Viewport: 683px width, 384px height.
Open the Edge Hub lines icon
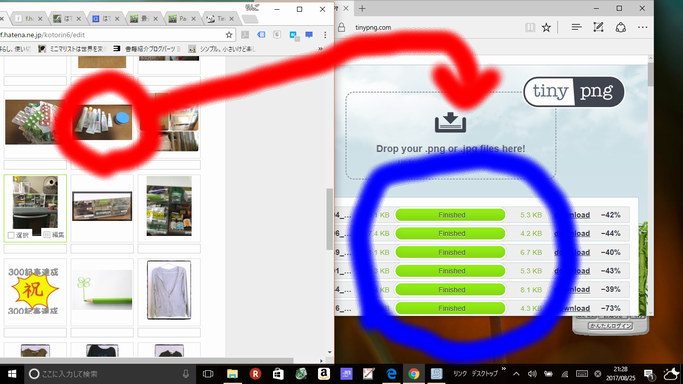(576, 27)
